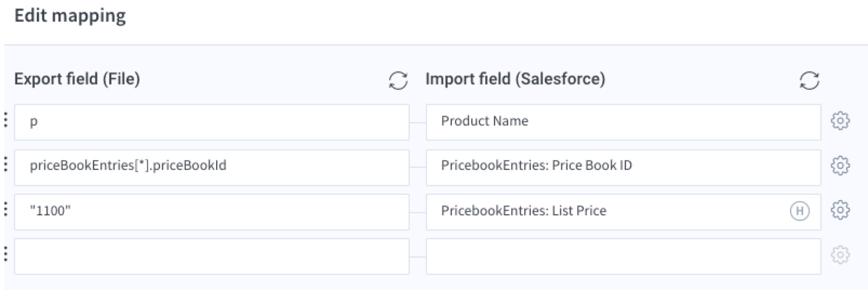Image resolution: width=868 pixels, height=290 pixels.
Task: Focus the export field containing "p"
Action: pyautogui.click(x=212, y=122)
